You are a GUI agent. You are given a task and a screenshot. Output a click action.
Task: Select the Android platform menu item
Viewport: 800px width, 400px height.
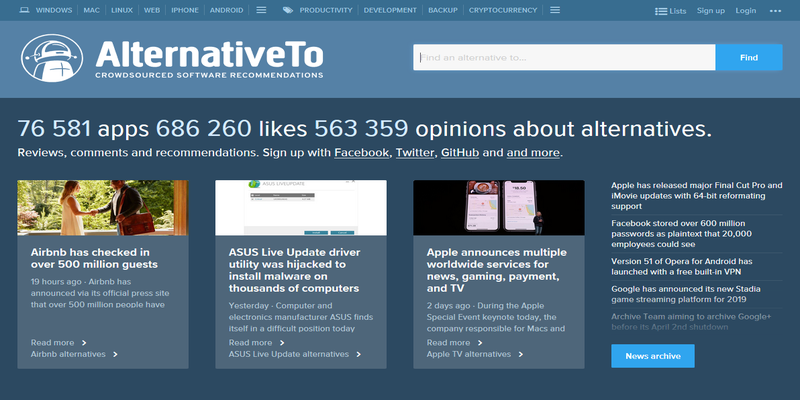point(227,10)
